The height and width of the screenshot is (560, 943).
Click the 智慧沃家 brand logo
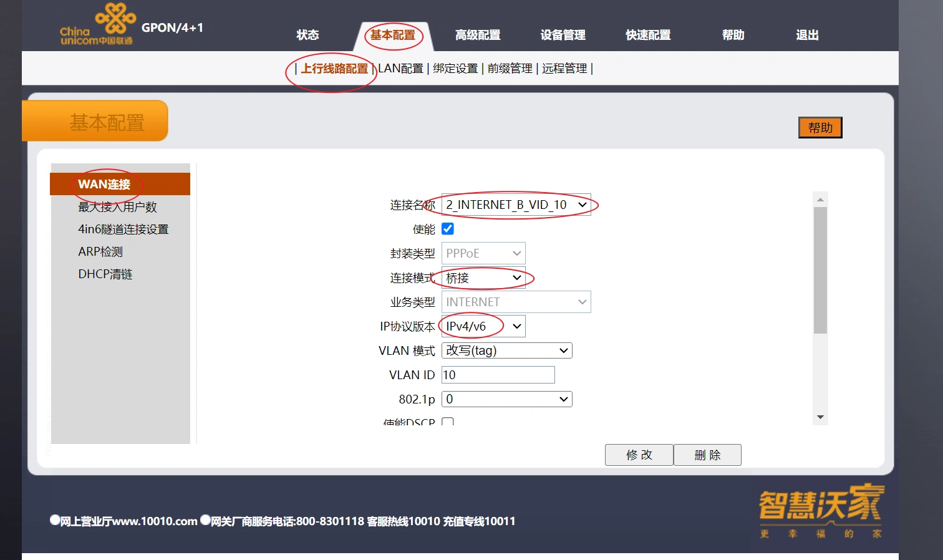(821, 509)
